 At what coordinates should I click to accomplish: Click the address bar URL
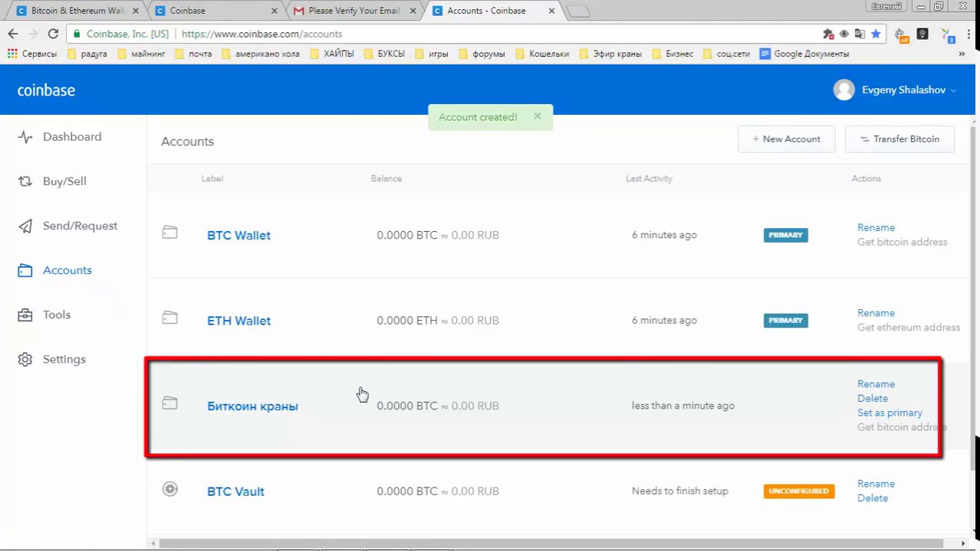[x=261, y=34]
